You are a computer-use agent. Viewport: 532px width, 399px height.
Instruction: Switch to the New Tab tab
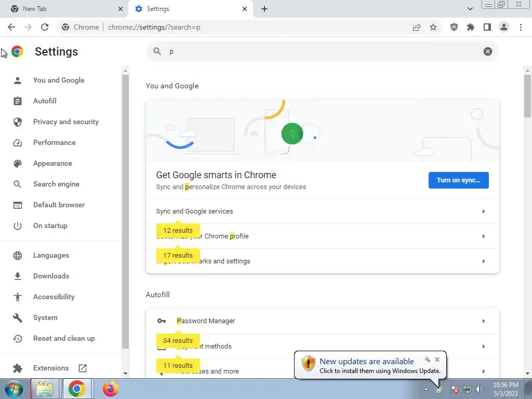click(x=64, y=9)
